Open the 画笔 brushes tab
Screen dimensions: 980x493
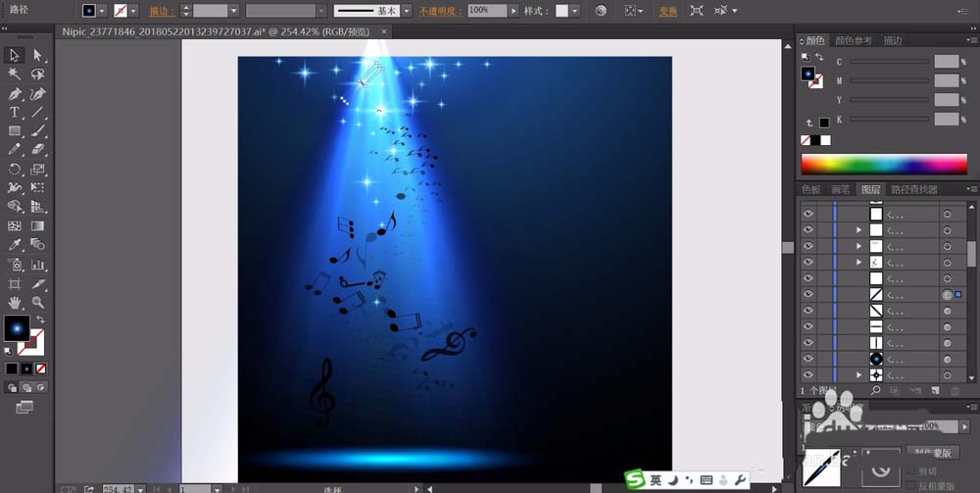pos(840,189)
